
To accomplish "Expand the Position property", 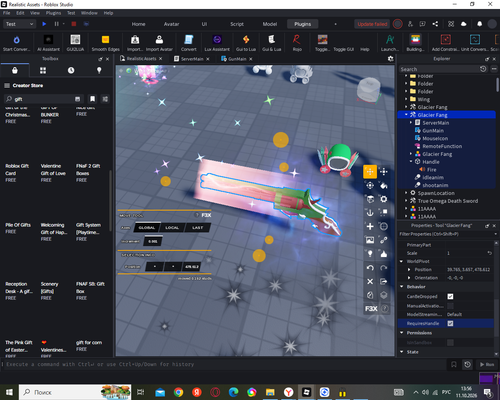I will coord(409,269).
